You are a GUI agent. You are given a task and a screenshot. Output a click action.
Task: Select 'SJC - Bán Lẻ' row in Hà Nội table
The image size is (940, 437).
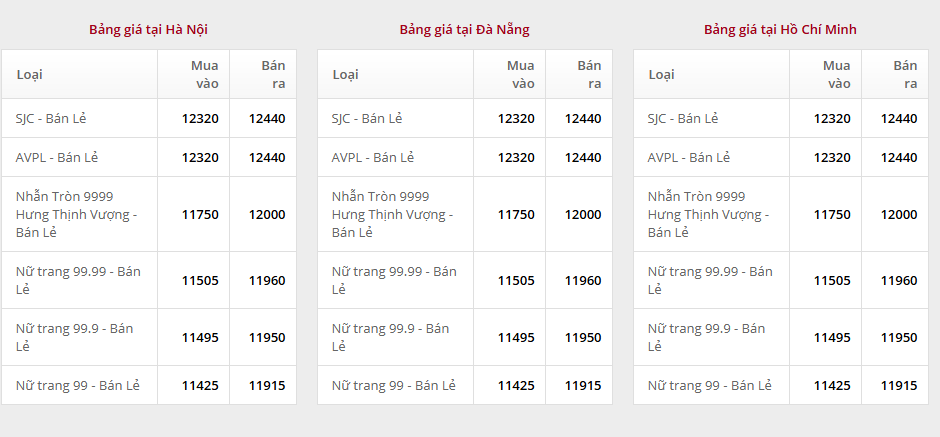51,118
